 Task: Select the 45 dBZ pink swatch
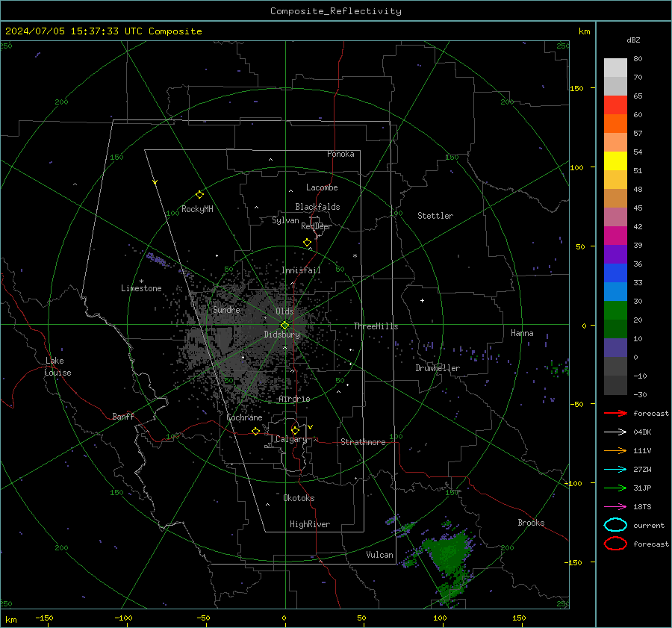[615, 217]
